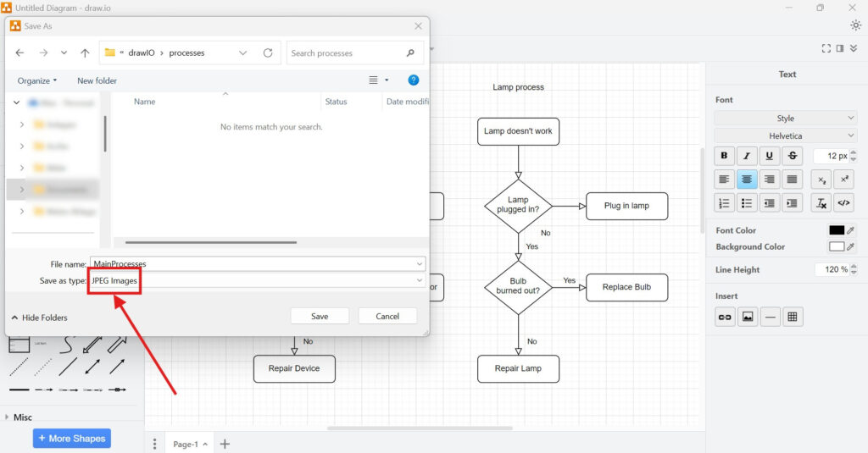Click the black Font Color swatch
The height and width of the screenshot is (453, 868).
pos(837,230)
